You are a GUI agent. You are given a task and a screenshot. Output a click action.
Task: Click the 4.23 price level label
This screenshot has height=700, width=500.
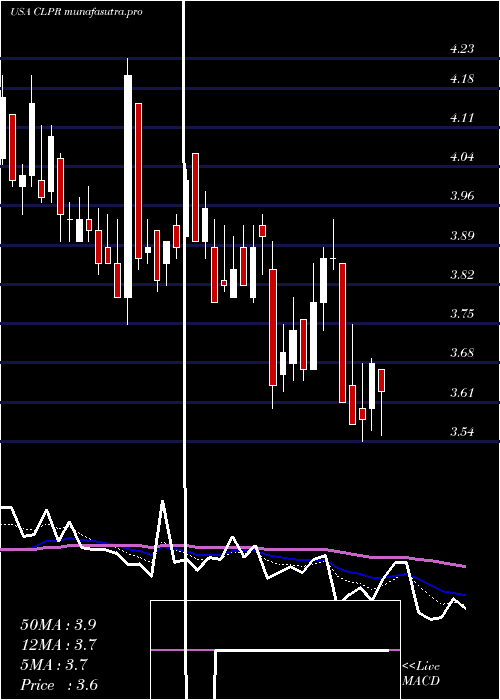point(462,49)
